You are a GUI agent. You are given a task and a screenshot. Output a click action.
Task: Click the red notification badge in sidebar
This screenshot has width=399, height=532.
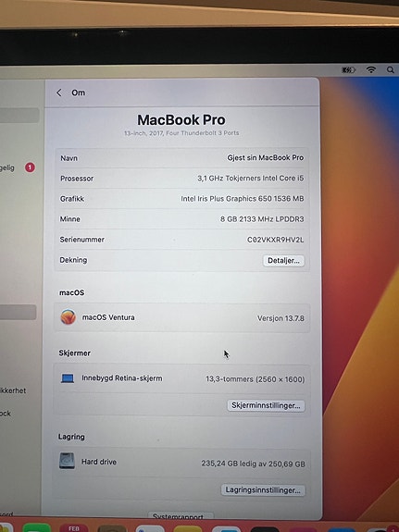click(30, 167)
